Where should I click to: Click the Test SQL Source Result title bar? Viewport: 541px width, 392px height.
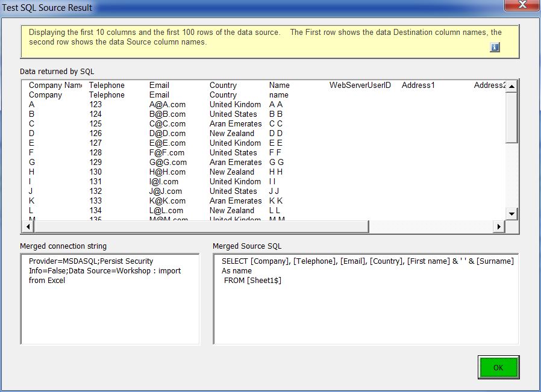tap(241, 7)
